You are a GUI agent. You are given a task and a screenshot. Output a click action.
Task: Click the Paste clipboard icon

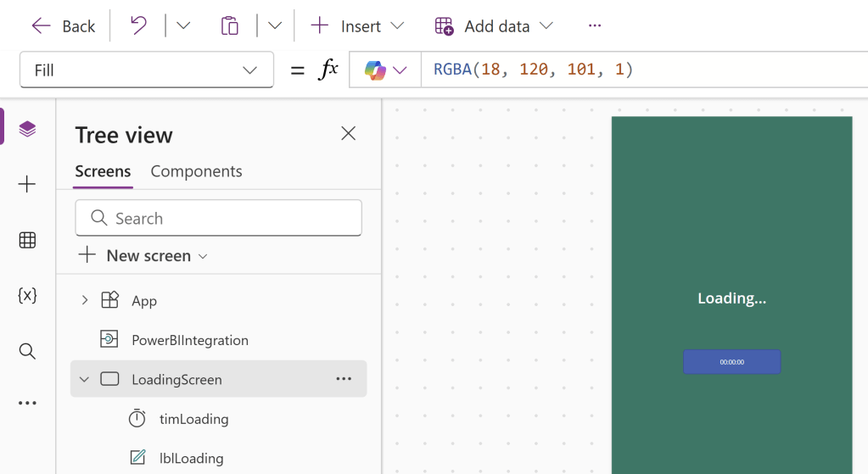(x=229, y=25)
